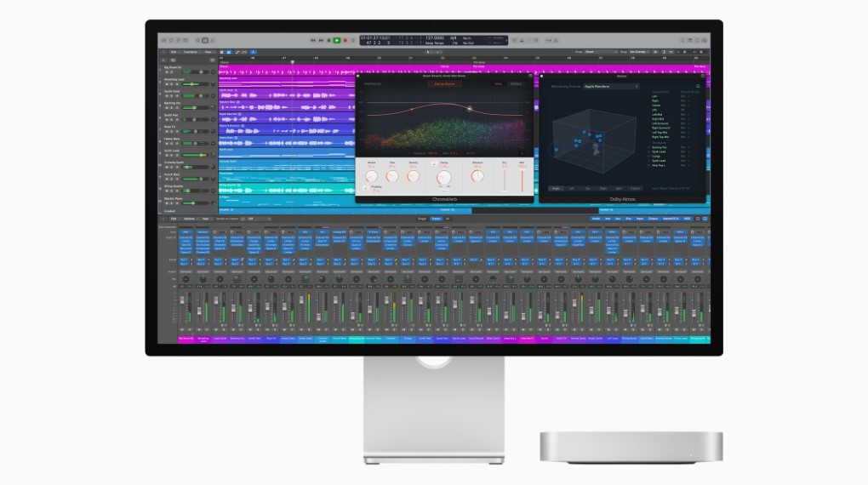The height and width of the screenshot is (485, 868).
Task: Toggle Cycle mode next to the Record button
Action: [352, 41]
